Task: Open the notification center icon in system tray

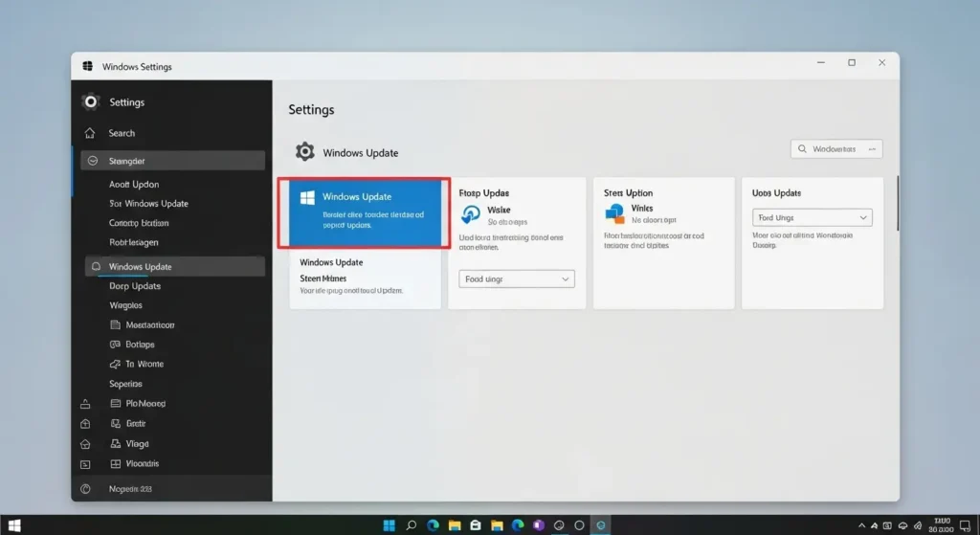Action: 965,525
